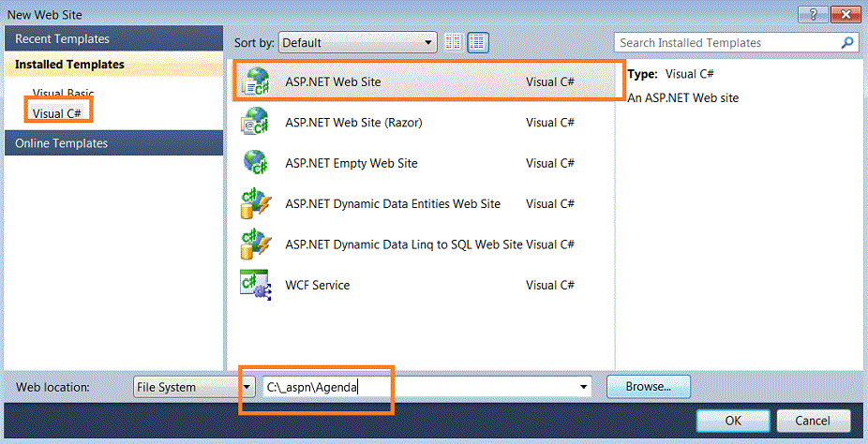Click ASP.NET Dynamic Data Entities Web Site label
The image size is (868, 444).
click(x=393, y=203)
